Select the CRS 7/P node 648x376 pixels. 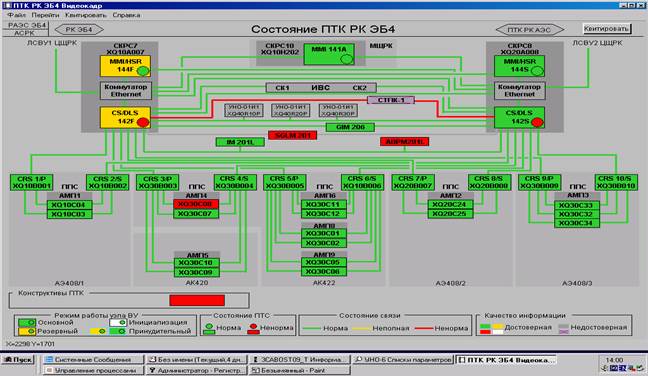pos(413,183)
